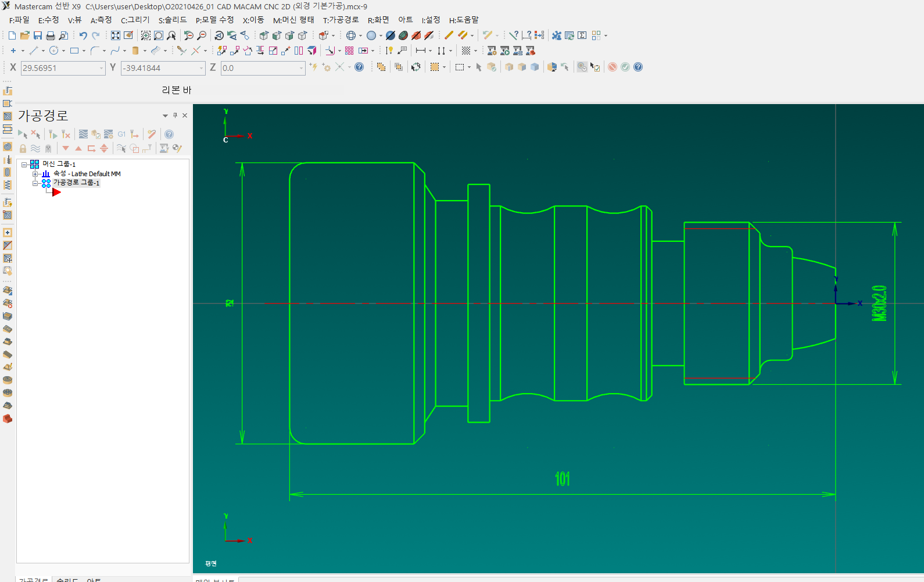Viewport: 924px width, 582px height.
Task: Click the Post selected operations G1 icon
Action: (x=121, y=134)
